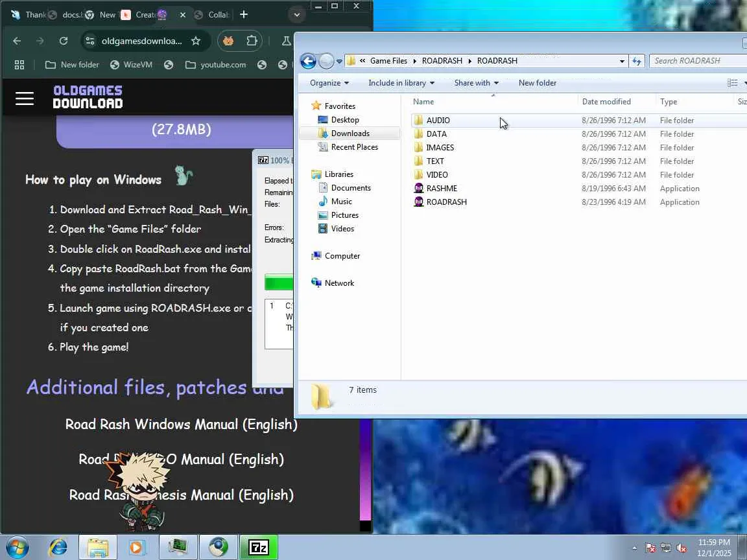The height and width of the screenshot is (560, 747).
Task: Select the AUDIO folder
Action: click(438, 121)
